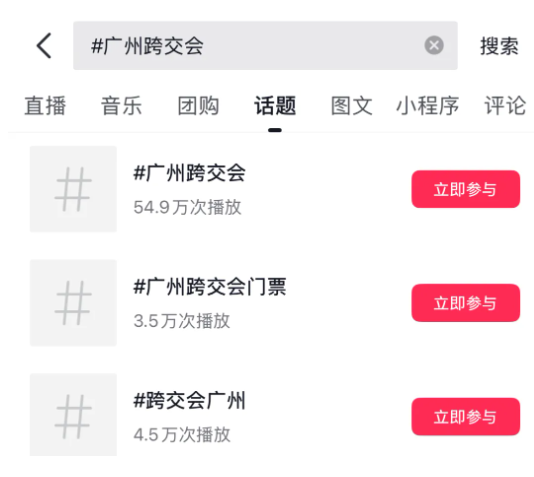Join the #广州跨交会 topic via 立即参与
This screenshot has height=477, width=534.
point(466,189)
